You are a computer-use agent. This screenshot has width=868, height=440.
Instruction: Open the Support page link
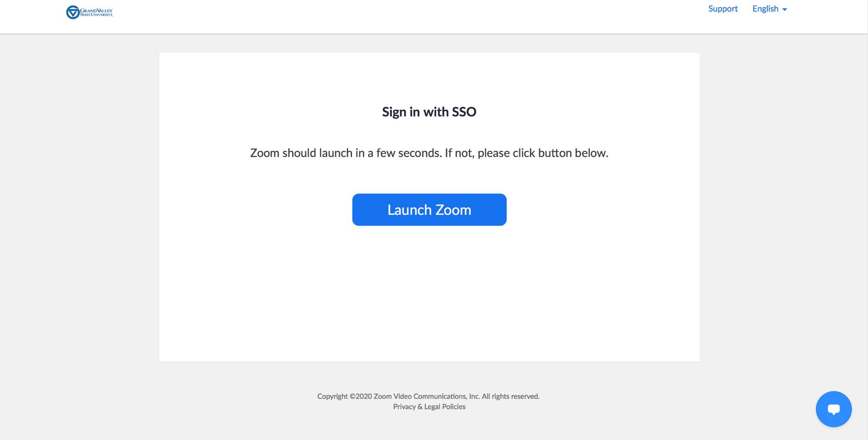click(723, 9)
